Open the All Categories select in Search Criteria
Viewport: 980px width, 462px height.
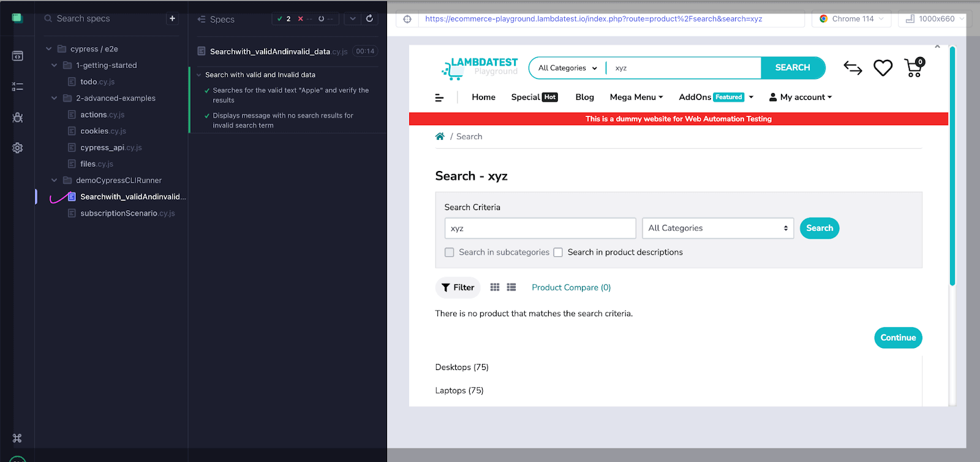click(x=718, y=228)
